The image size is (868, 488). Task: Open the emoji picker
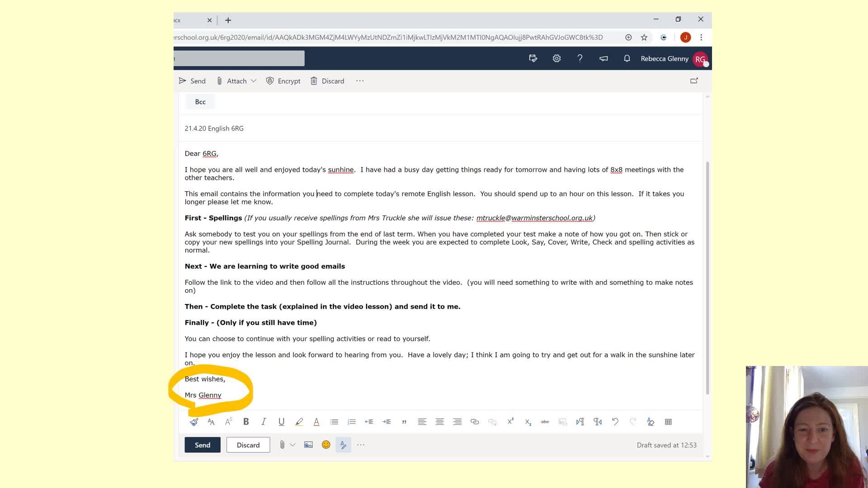[x=326, y=445]
